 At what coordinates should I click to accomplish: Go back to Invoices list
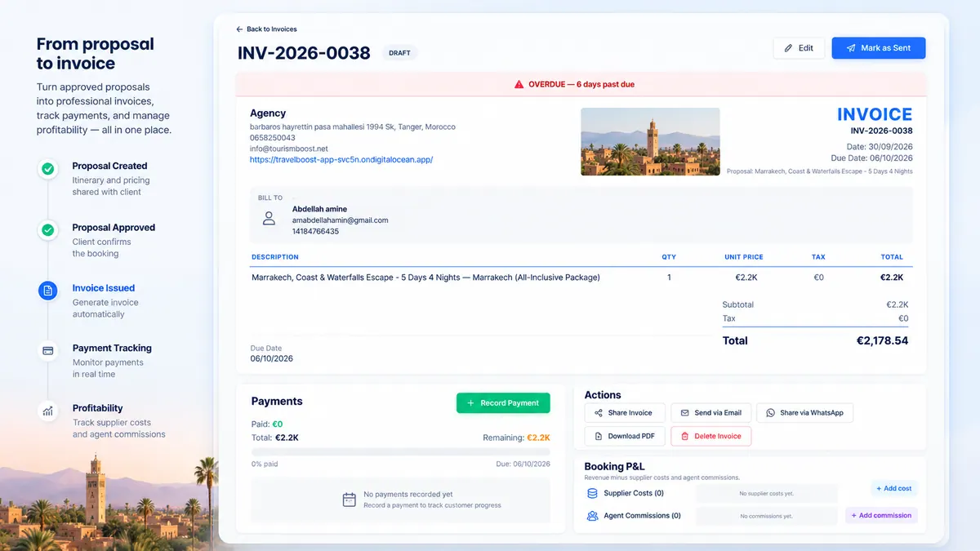point(266,29)
